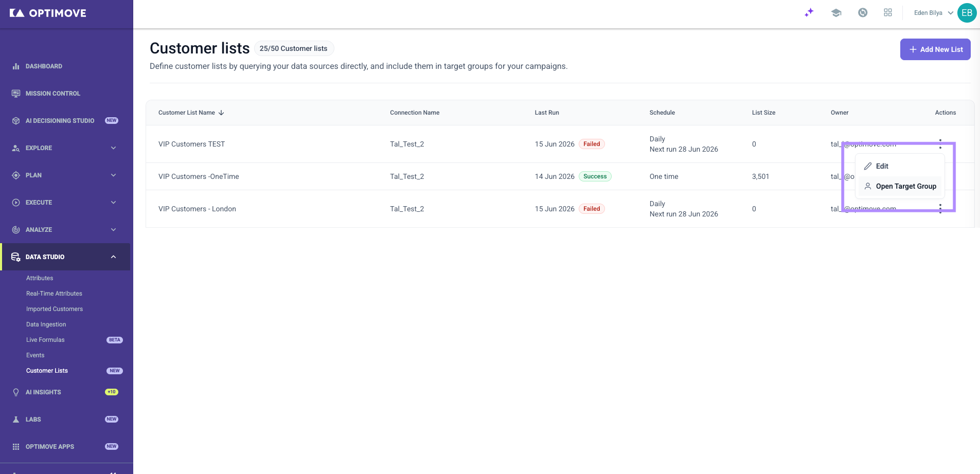The width and height of the screenshot is (980, 474).
Task: Click the Owner column header
Action: [840, 113]
